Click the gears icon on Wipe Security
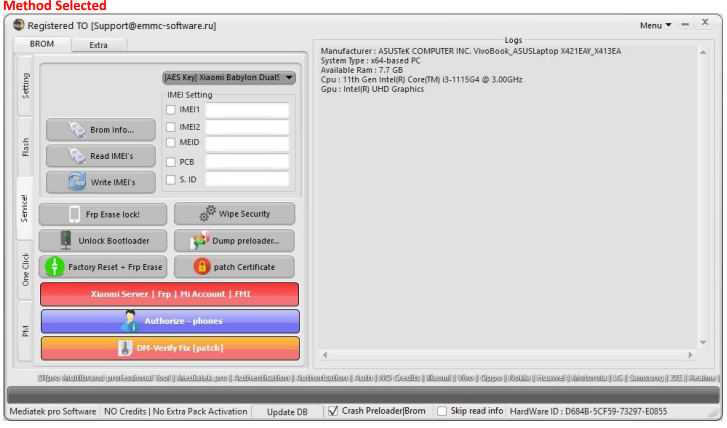Screen dimensions: 727x428 (x=208, y=213)
